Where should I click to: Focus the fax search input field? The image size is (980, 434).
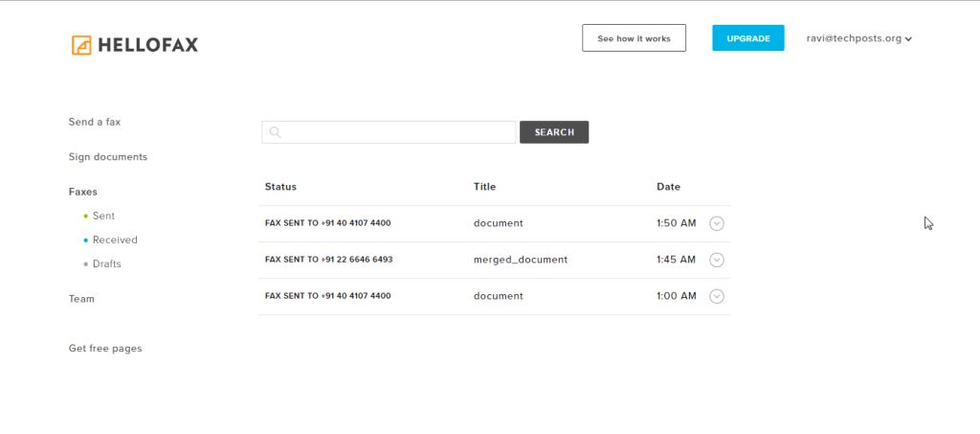389,132
